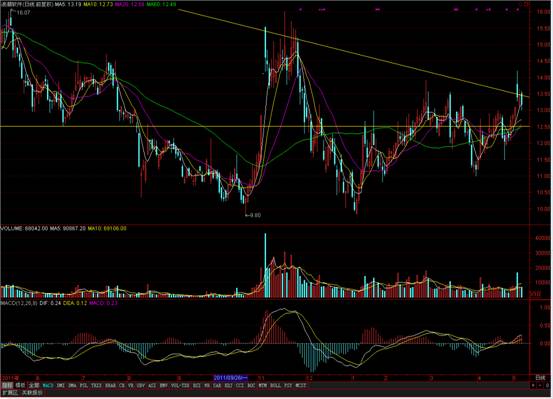The height and width of the screenshot is (399, 553).
Task: Click the last small icon at bottom right corner
Action: tap(547, 385)
